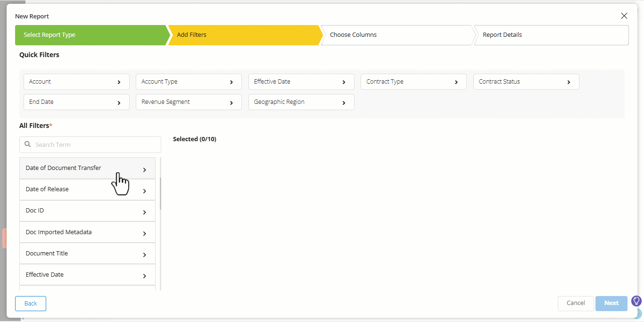644x322 pixels.
Task: Open the Doc Imported Metadata filter
Action: 87,232
